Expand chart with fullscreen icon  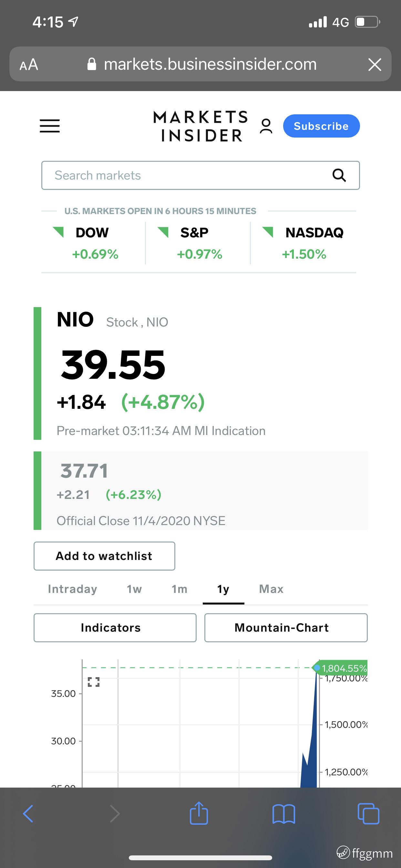pyautogui.click(x=94, y=682)
